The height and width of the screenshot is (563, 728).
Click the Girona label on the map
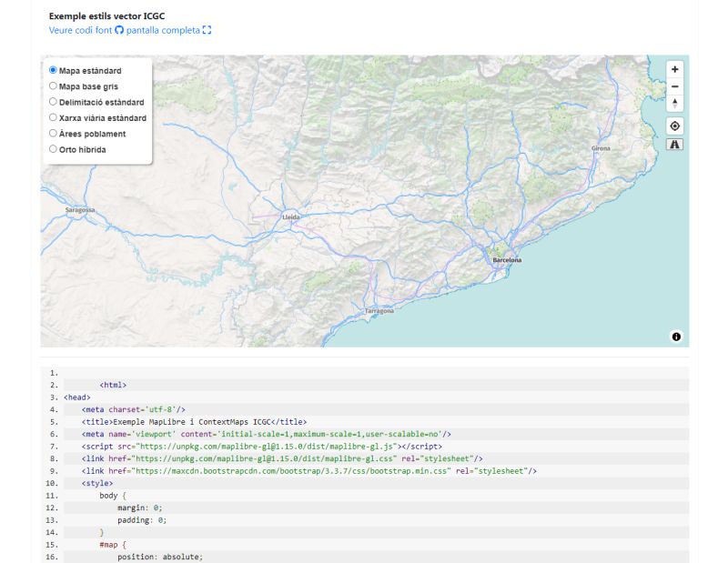[x=602, y=146]
